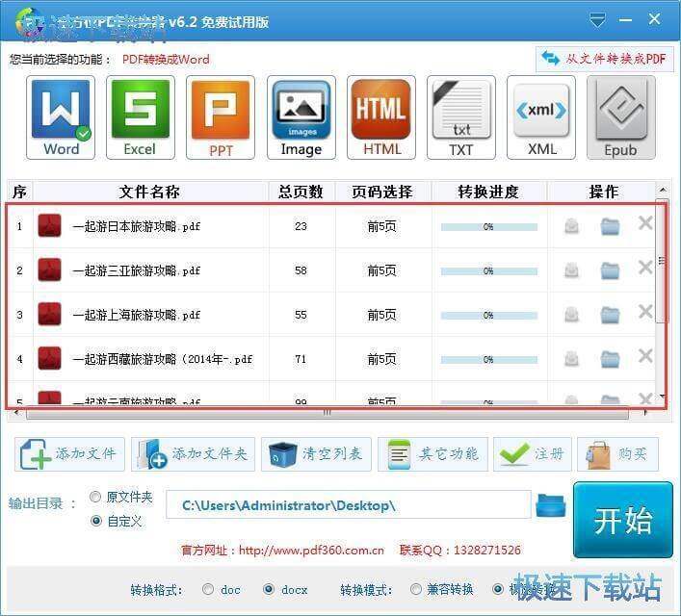Image resolution: width=681 pixels, height=616 pixels.
Task: Choose the PPT conversion format
Action: (x=221, y=117)
